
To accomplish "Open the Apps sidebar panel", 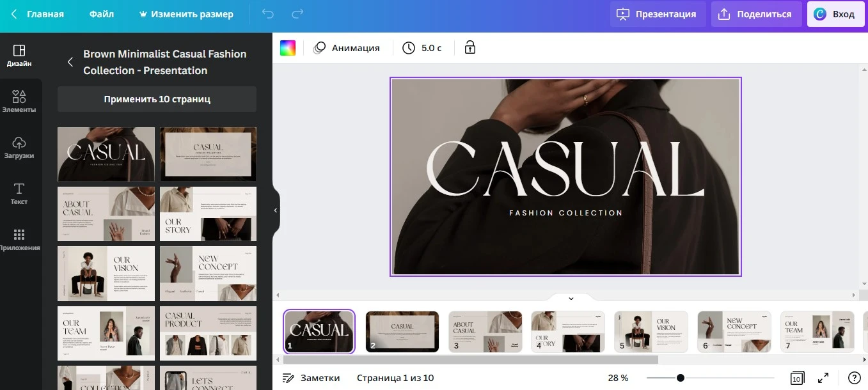I will [x=19, y=240].
